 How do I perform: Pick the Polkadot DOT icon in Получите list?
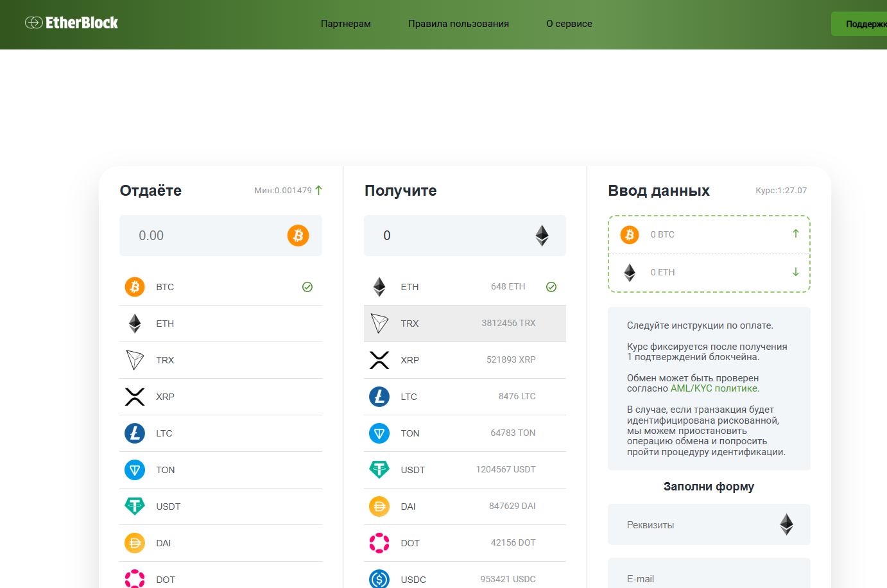379,543
